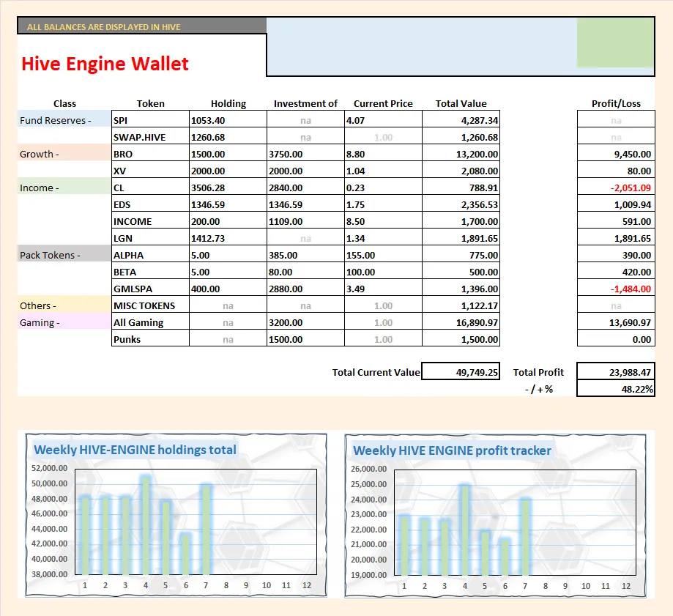Select BRO profit value 9,450.00

click(616, 154)
